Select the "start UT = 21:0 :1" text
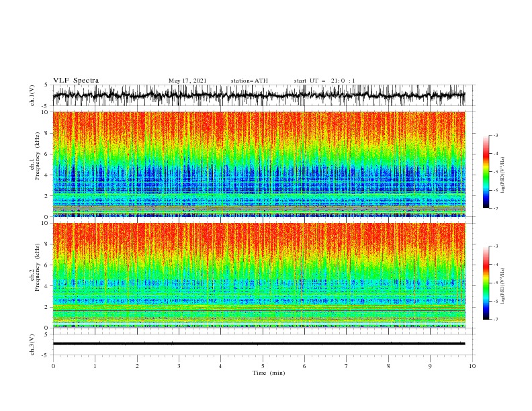Viewport: 532px width, 411px height. point(324,81)
